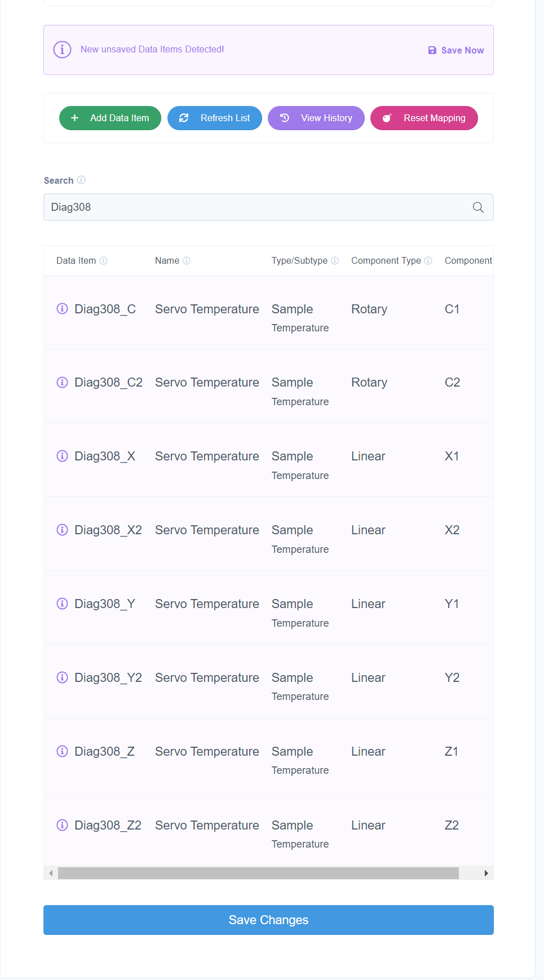Add a new Data Item
The width and height of the screenshot is (544, 980).
(110, 118)
